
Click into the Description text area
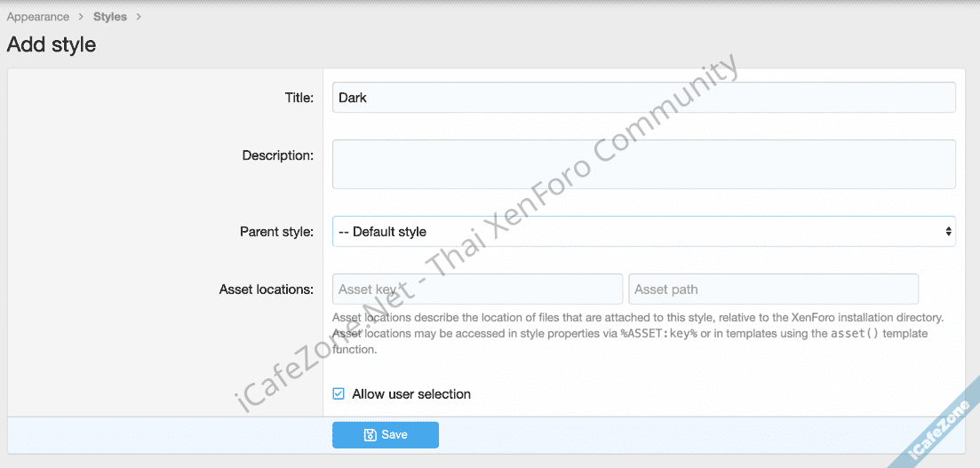click(x=643, y=163)
